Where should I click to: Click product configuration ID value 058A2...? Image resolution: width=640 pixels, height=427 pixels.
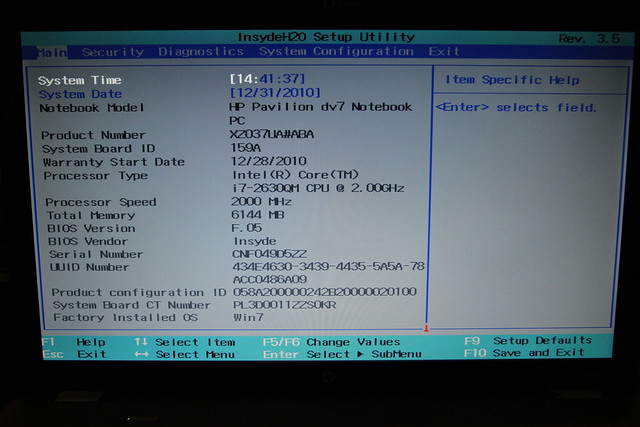pos(325,292)
